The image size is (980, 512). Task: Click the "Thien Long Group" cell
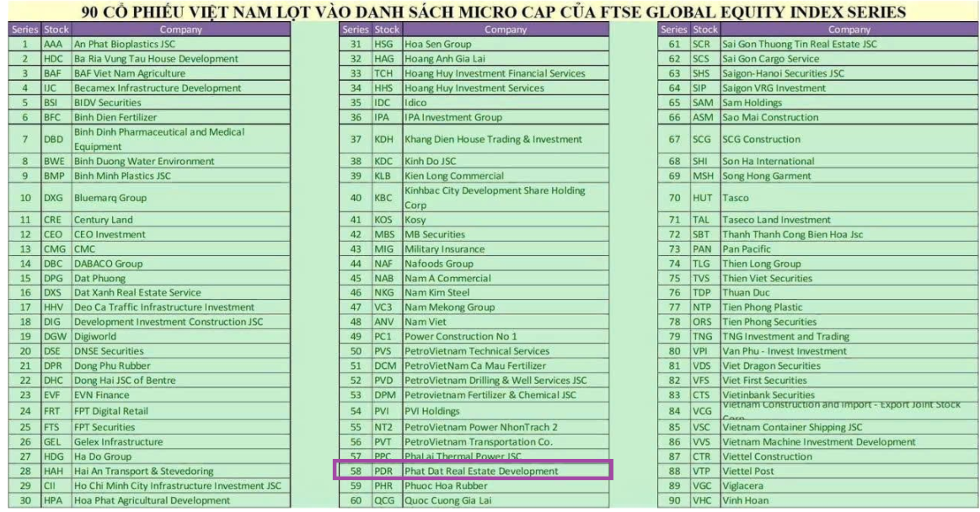849,264
